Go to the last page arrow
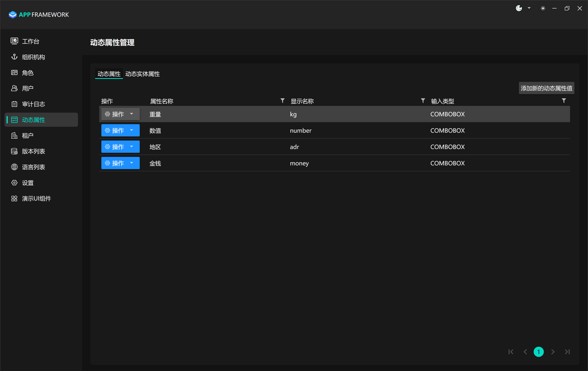The width and height of the screenshot is (588, 371). [567, 352]
